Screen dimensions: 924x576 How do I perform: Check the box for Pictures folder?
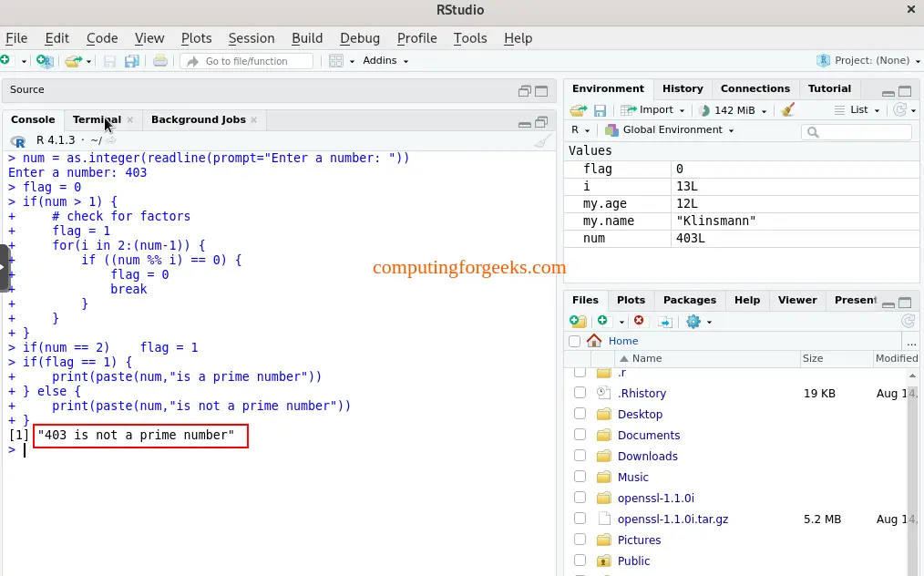pyautogui.click(x=580, y=540)
